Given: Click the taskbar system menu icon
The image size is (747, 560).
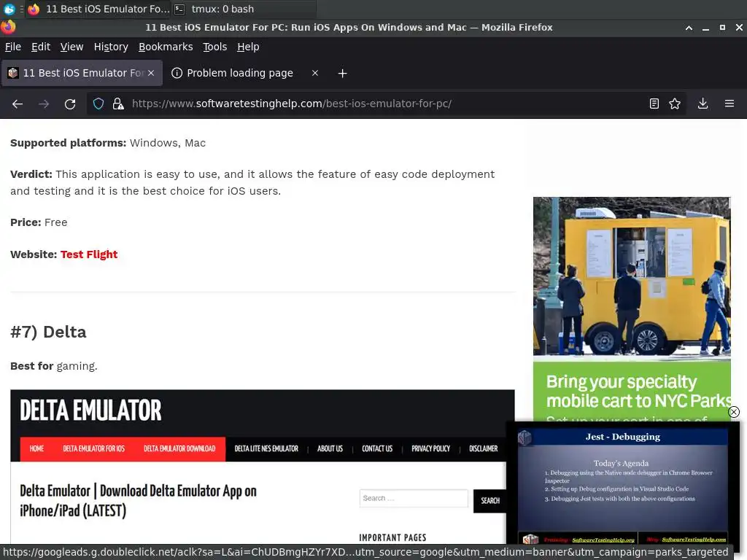Looking at the screenshot, I should click(x=9, y=9).
